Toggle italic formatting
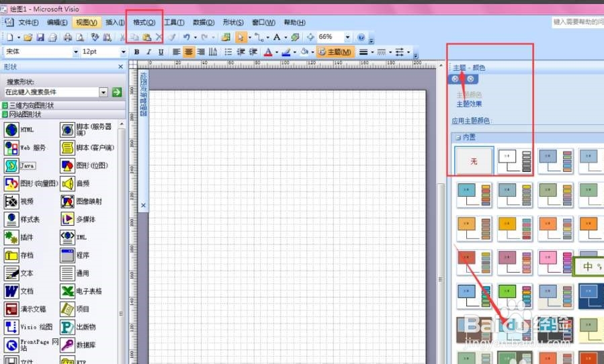The width and height of the screenshot is (604, 364). 148,52
